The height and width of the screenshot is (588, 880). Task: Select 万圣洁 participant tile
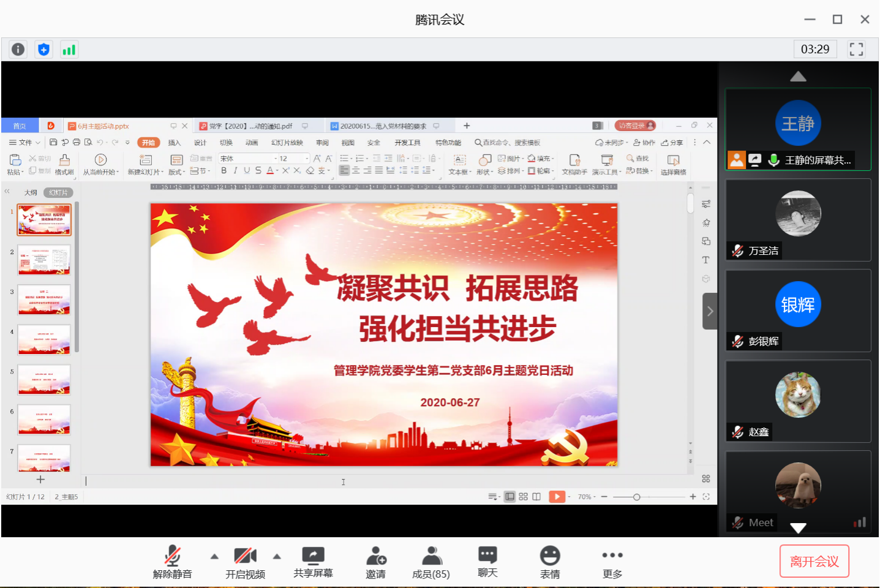(x=798, y=220)
